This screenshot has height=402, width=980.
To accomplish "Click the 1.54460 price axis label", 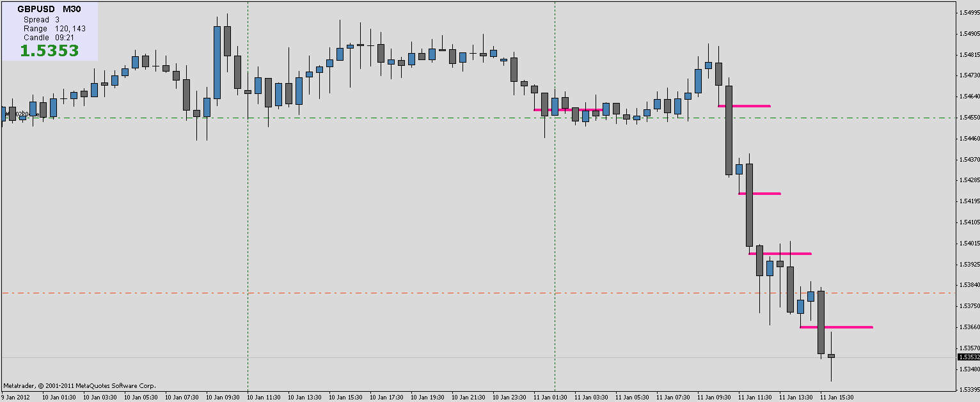I will [x=968, y=138].
